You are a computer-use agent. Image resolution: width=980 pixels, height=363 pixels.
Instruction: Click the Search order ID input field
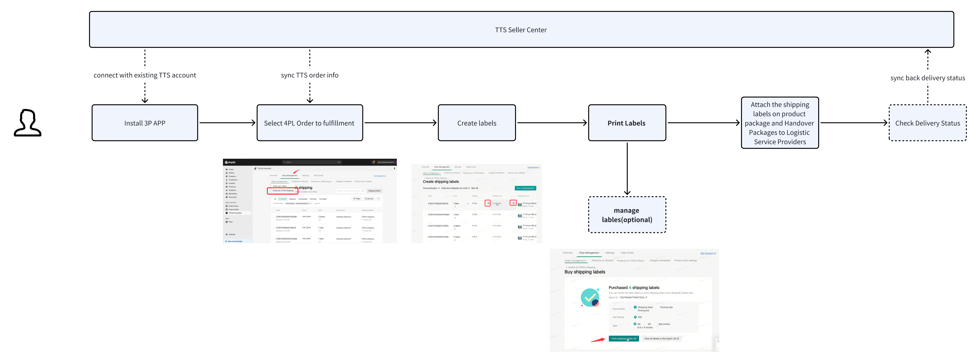(x=350, y=191)
